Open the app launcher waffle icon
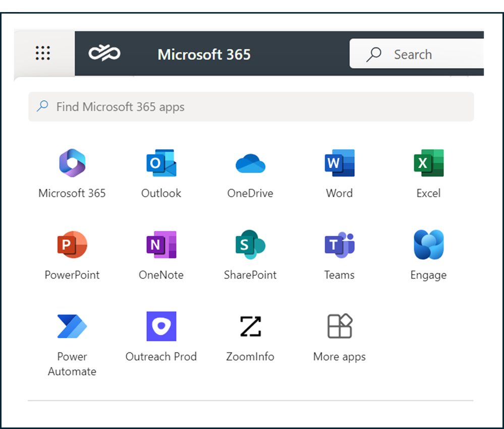Viewport: 504px width, 429px height. (x=43, y=53)
